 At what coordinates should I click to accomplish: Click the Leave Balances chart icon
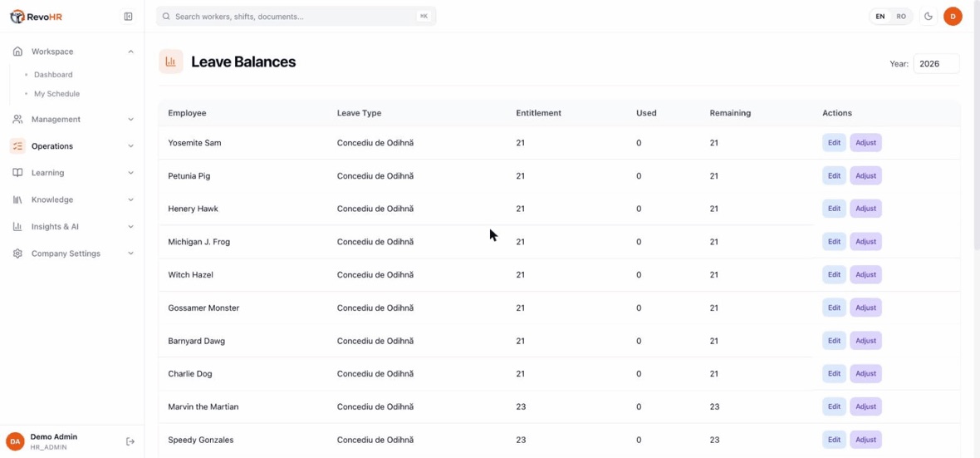pos(170,62)
